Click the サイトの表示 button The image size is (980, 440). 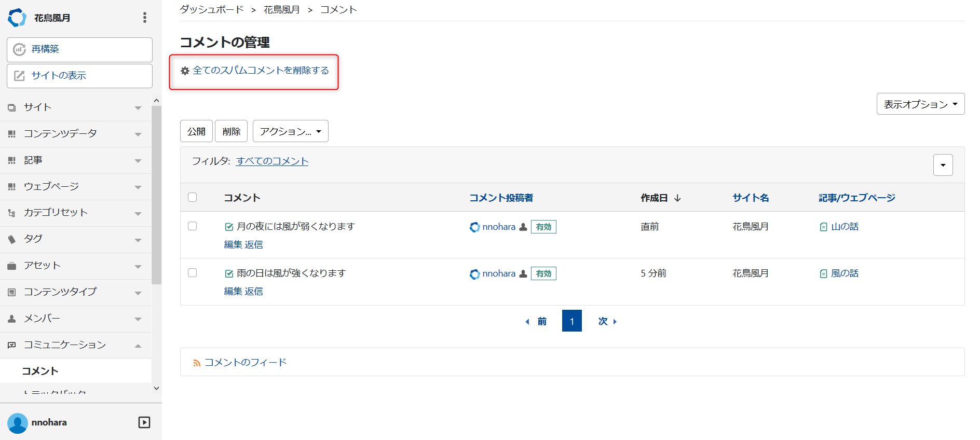coord(79,76)
